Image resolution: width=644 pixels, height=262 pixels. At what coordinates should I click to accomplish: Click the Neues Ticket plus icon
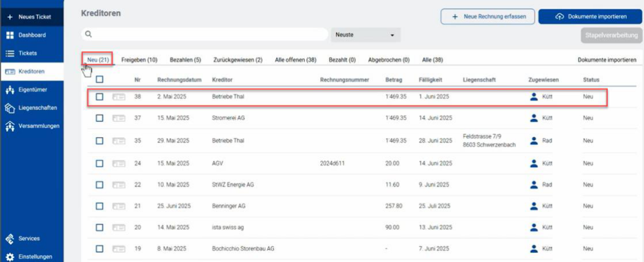[10, 17]
